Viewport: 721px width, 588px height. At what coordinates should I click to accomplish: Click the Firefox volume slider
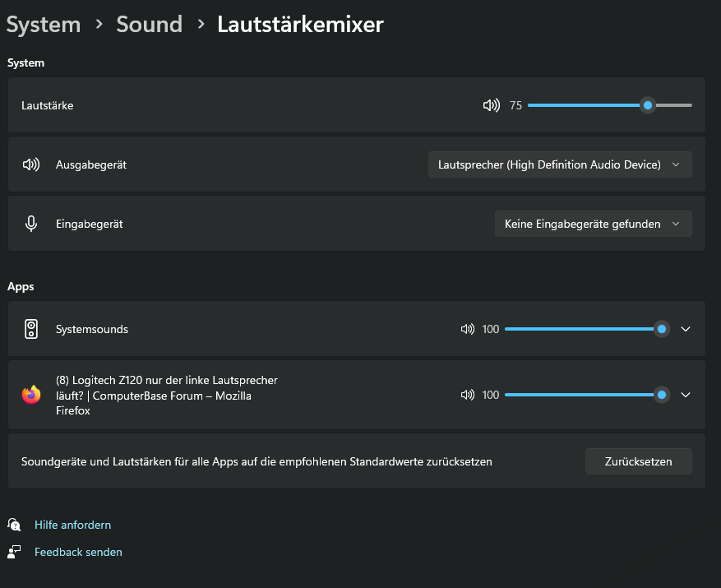pyautogui.click(x=575, y=395)
